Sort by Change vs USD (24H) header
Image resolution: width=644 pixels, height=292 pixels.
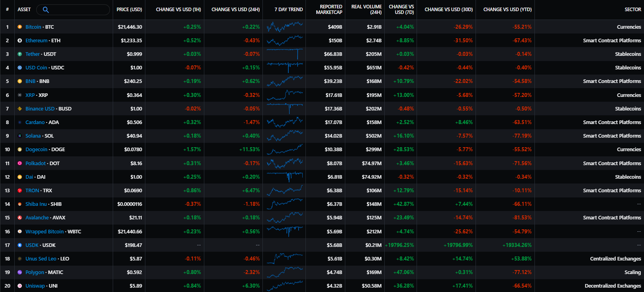(x=235, y=10)
